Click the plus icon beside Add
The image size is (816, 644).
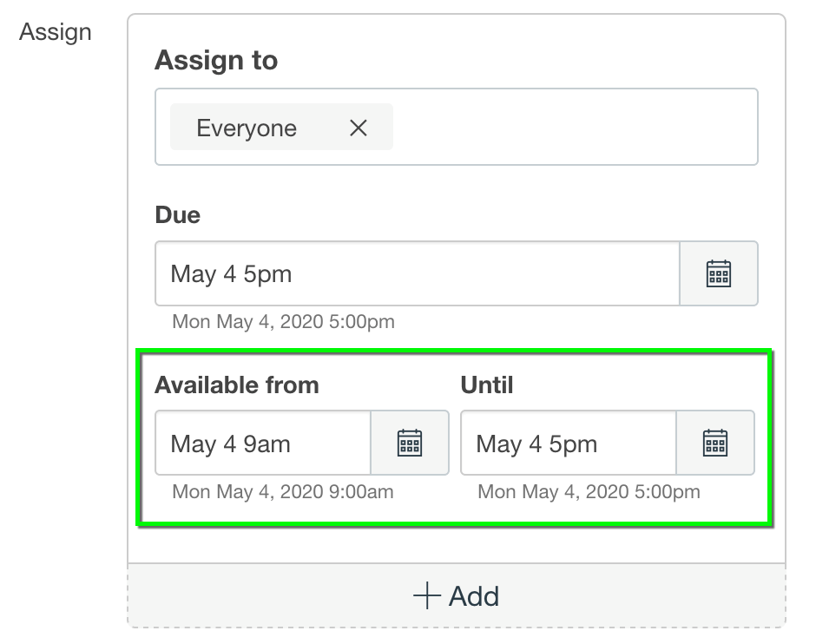(x=426, y=596)
